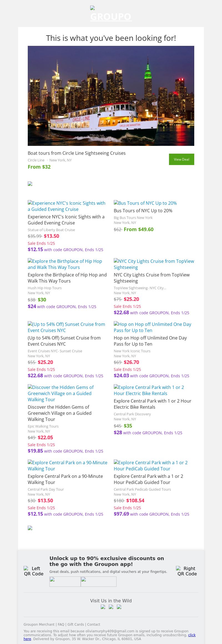This screenshot has width=222, height=644.
Task: Open the Guided Evening Cruise blue link
Action: [x=67, y=206]
